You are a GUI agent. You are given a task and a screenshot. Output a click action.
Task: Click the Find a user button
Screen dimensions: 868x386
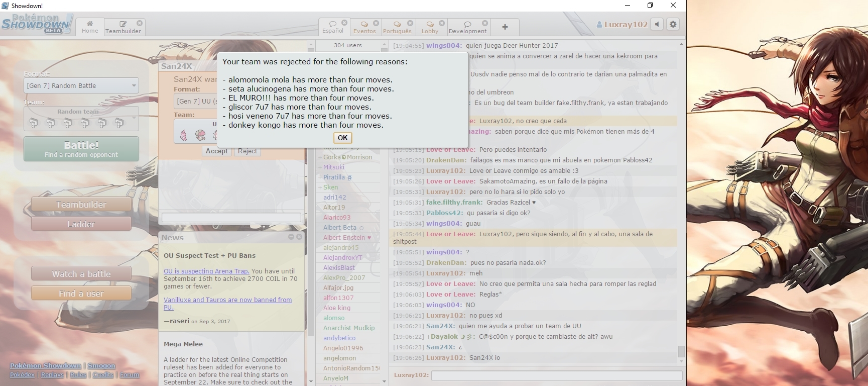(81, 294)
